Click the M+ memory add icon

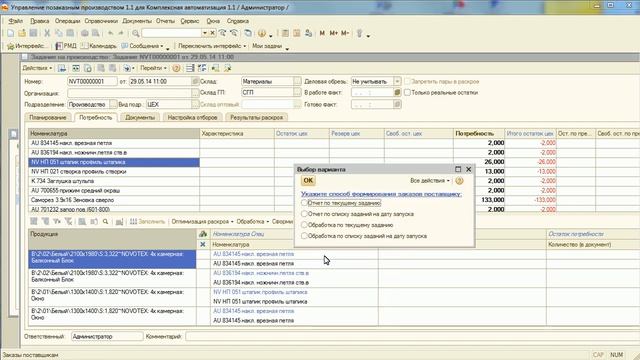click(333, 33)
